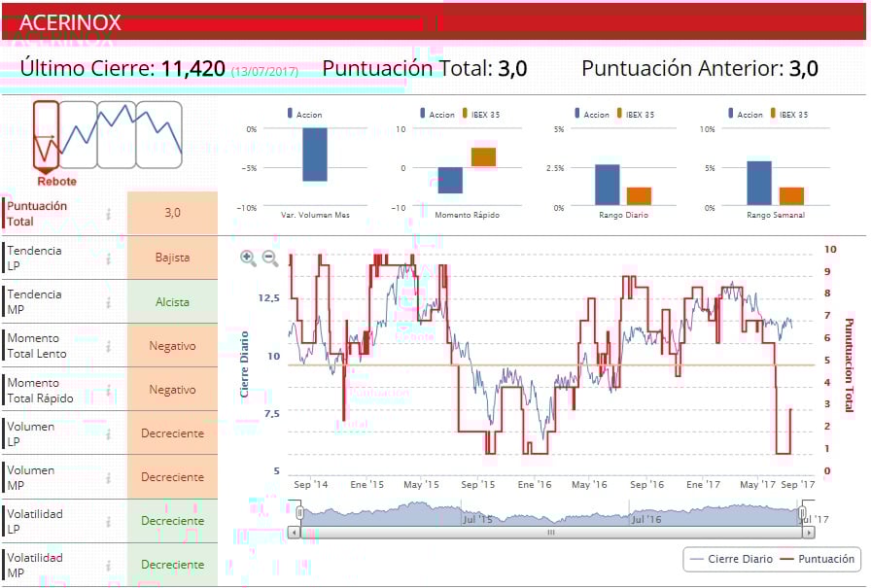
Task: Click the Ene '16 x-axis label
Action: point(535,485)
